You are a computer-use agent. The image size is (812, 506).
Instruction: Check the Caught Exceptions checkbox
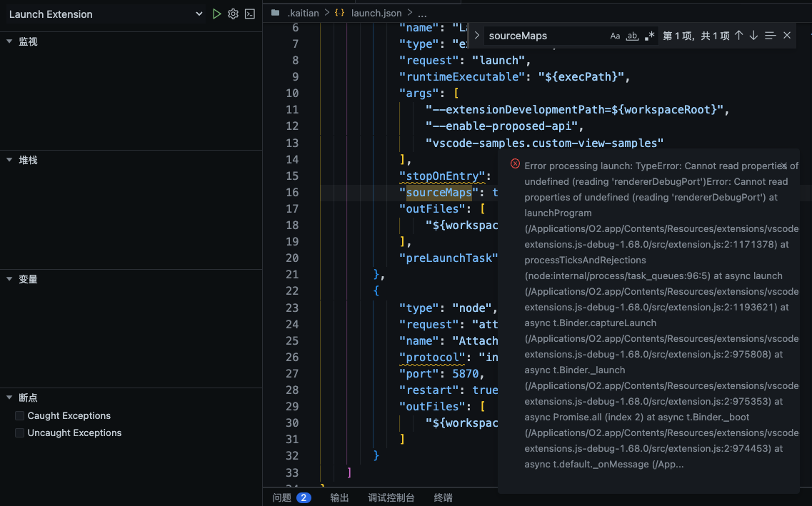pos(19,415)
